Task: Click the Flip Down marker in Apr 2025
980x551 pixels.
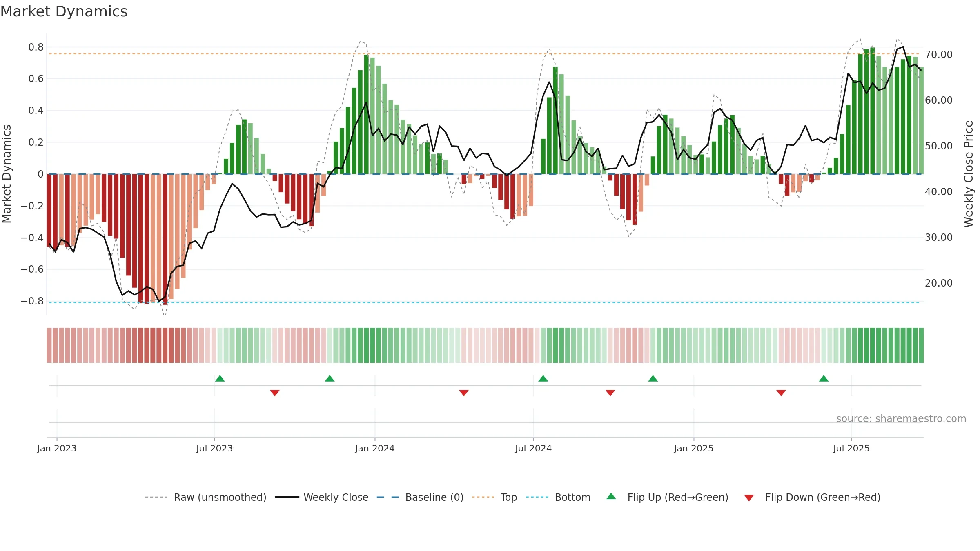Action: pos(781,393)
